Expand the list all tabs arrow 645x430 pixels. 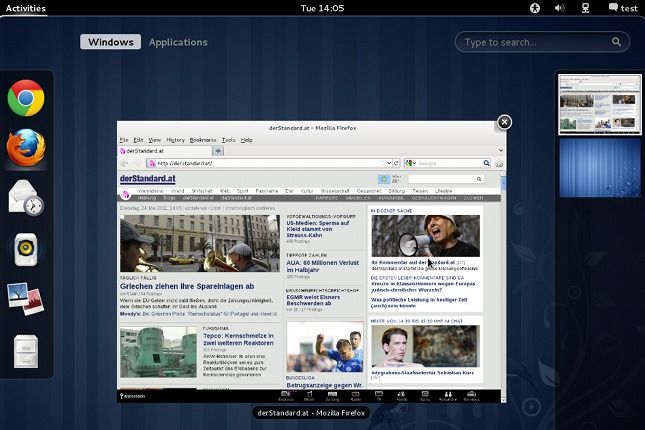pos(501,151)
